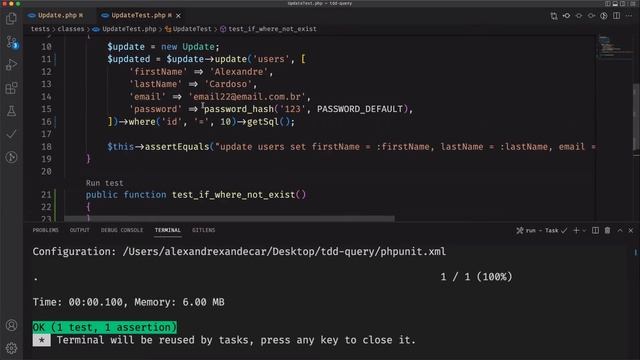
Task: Open the Problems panel tab
Action: click(x=45, y=230)
